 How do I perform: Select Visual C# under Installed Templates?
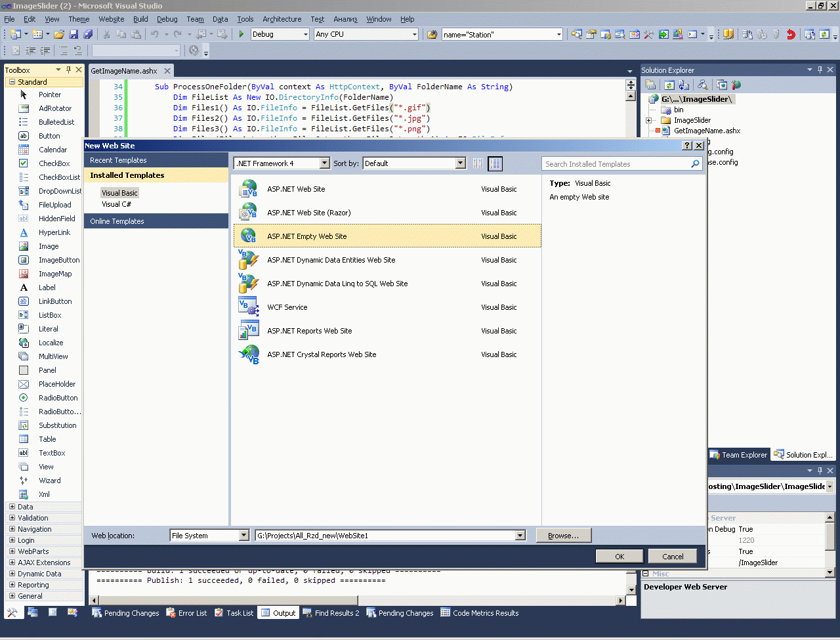coord(117,204)
